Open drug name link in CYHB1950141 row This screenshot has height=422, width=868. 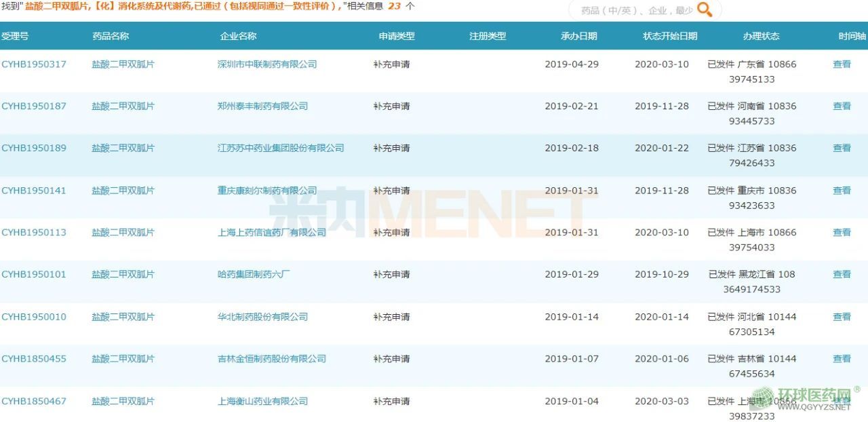click(123, 191)
